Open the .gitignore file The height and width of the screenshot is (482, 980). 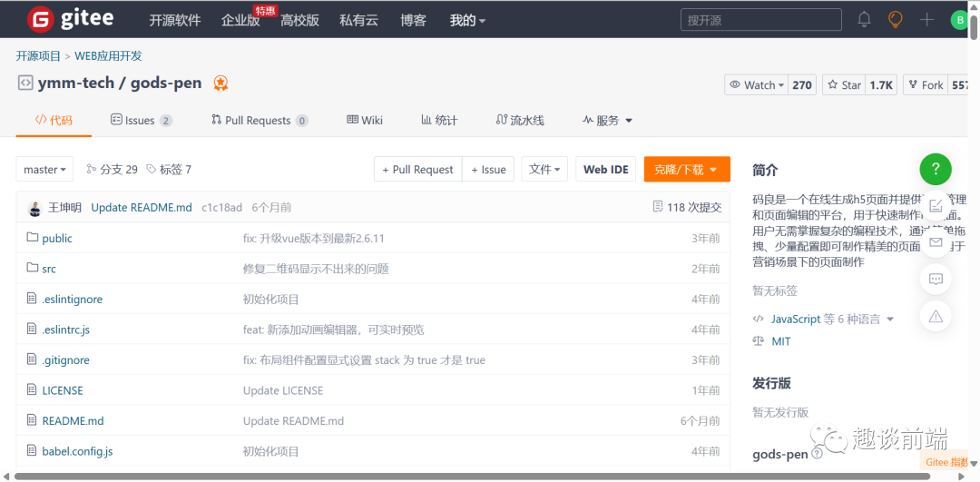tap(65, 360)
